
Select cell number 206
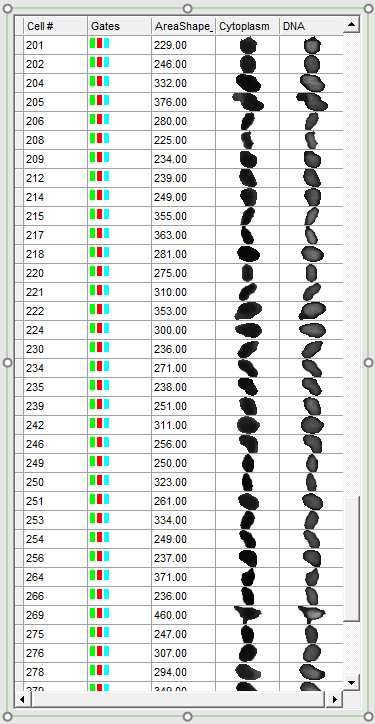tap(35, 121)
